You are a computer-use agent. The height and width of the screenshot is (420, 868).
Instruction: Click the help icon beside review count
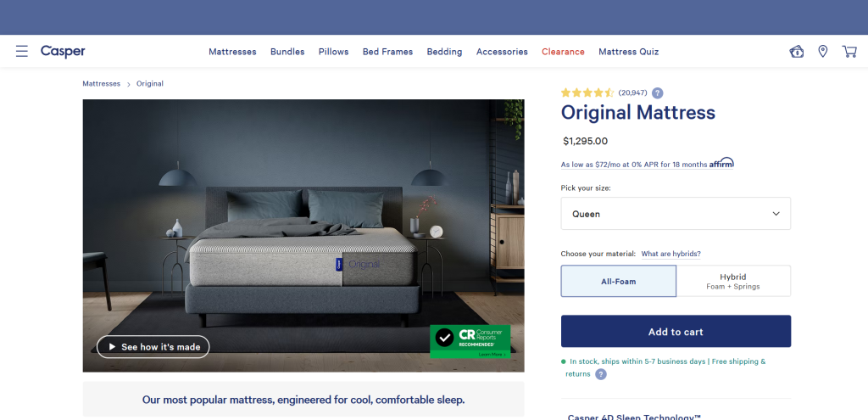point(657,93)
